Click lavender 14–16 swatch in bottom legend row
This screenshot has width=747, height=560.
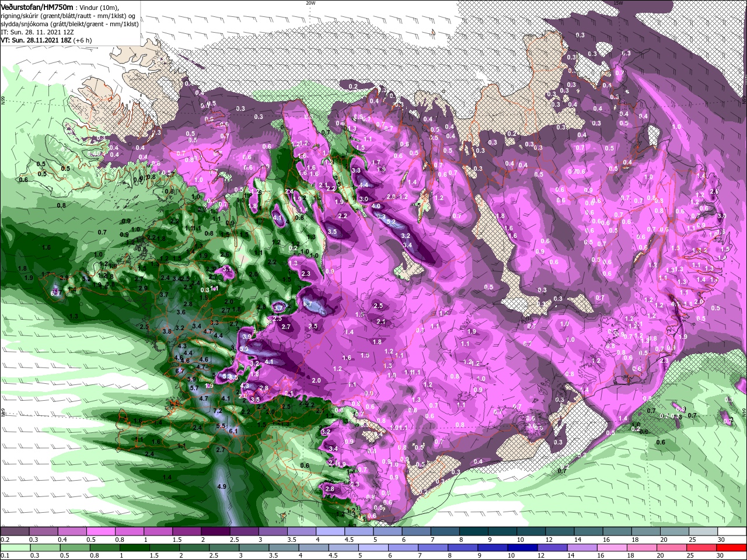tap(582, 548)
